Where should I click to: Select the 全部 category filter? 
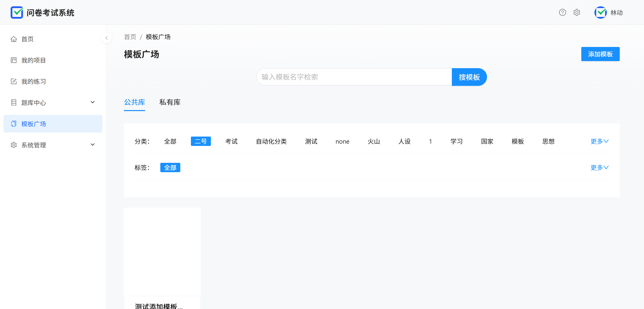coord(170,141)
